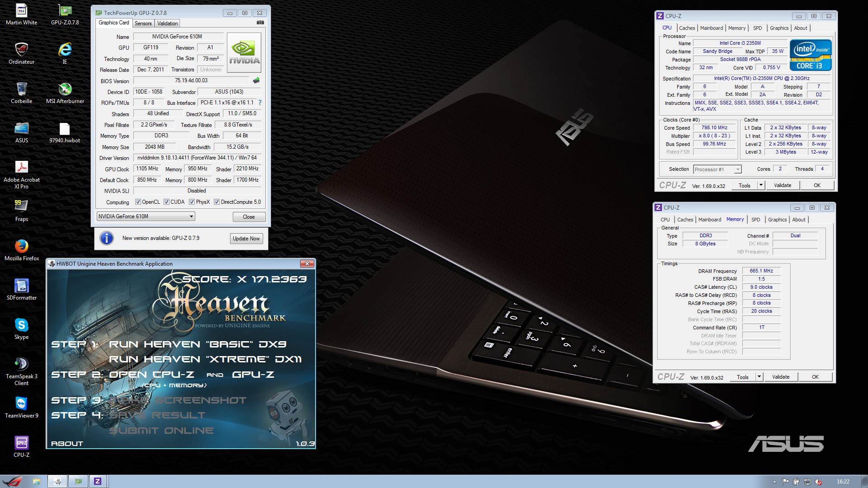Click DRAM Frequency value 665.1 MHz

click(x=761, y=271)
